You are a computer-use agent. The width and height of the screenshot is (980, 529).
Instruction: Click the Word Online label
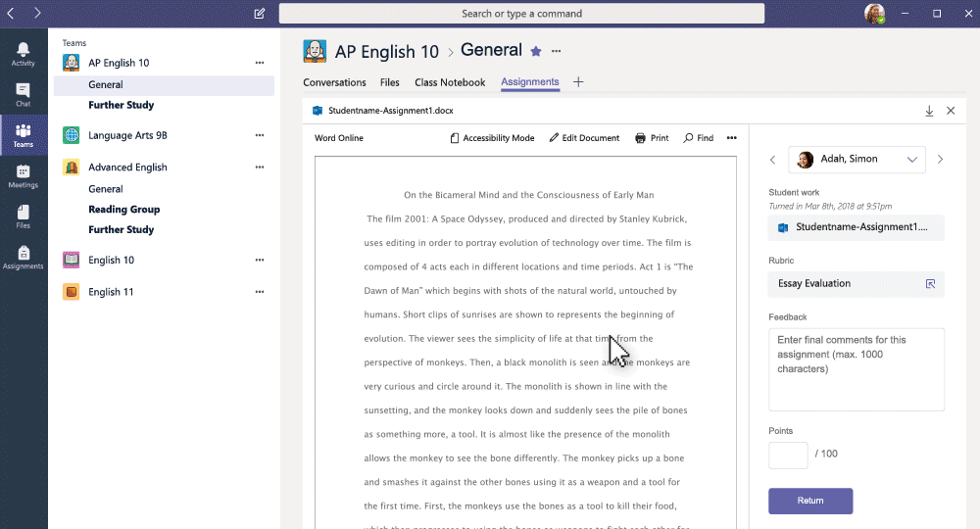click(339, 138)
